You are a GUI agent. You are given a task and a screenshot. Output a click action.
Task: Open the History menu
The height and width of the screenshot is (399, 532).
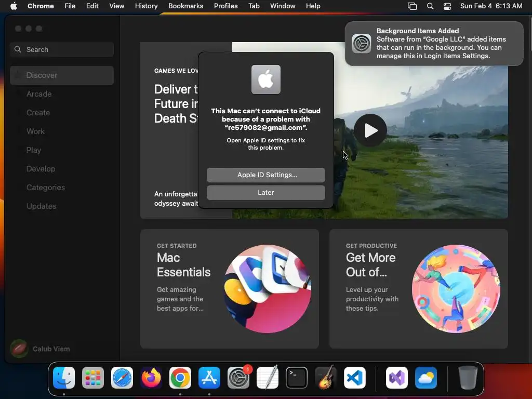146,6
